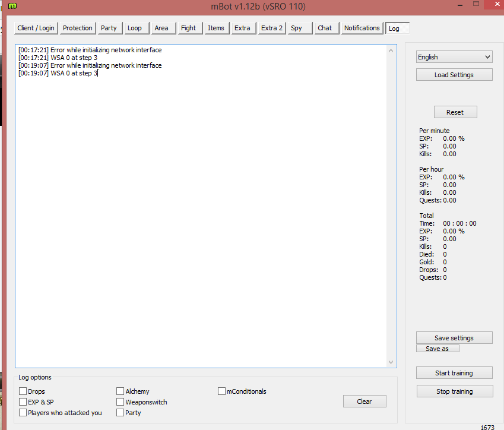Enable Alchemy logging checkbox
Viewport: 504px width, 430px height.
[x=121, y=391]
